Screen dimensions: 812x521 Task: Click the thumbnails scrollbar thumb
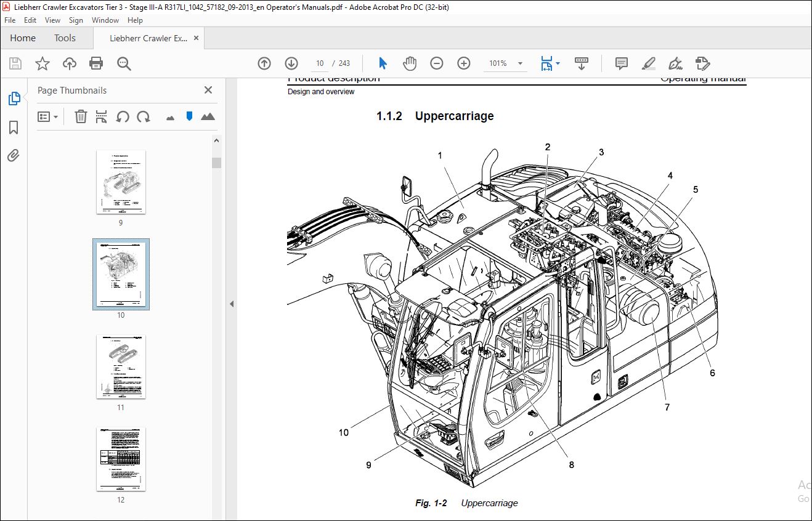click(x=216, y=163)
